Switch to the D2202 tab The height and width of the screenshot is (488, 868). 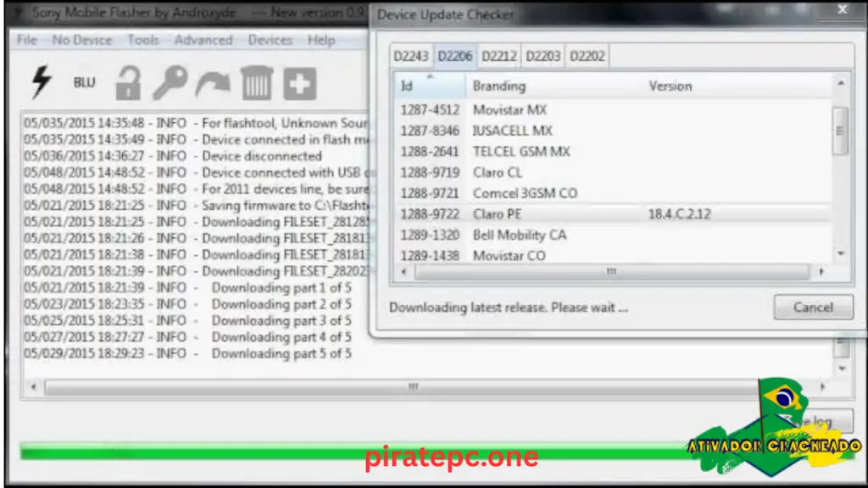(587, 57)
